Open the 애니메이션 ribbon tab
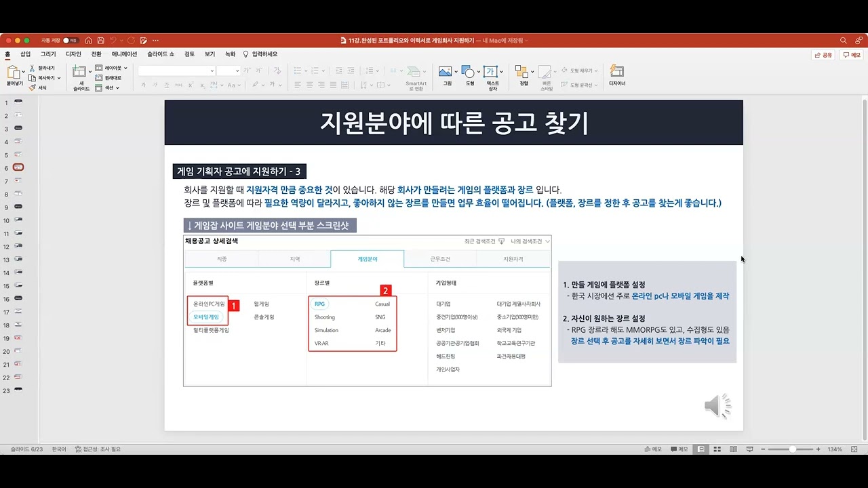 pyautogui.click(x=124, y=54)
